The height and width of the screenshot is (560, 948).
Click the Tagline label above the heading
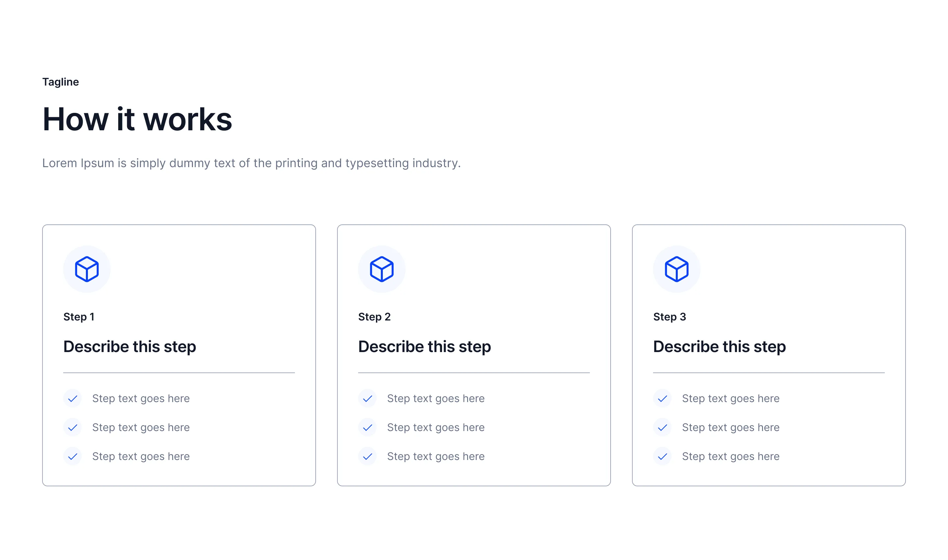pos(61,82)
